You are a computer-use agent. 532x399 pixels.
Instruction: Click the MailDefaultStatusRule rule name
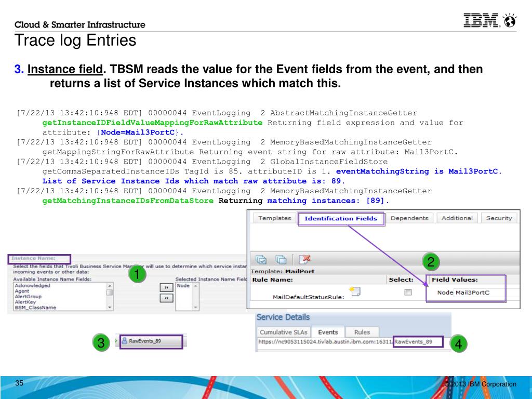(x=309, y=297)
